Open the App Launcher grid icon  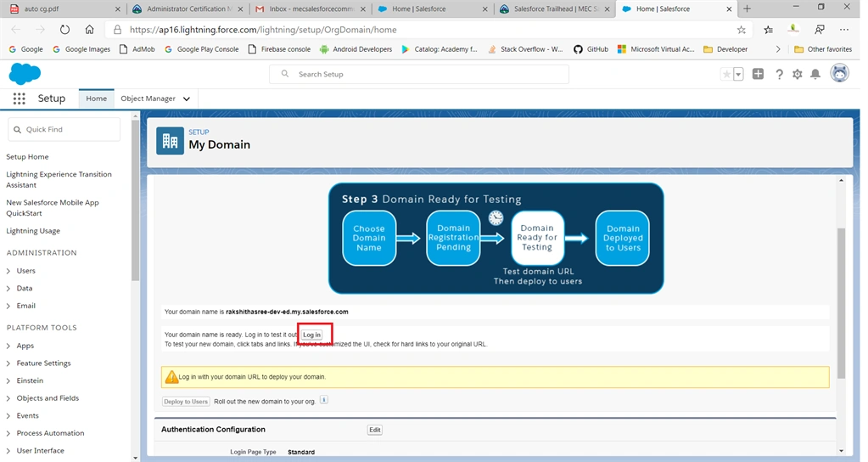click(x=20, y=99)
